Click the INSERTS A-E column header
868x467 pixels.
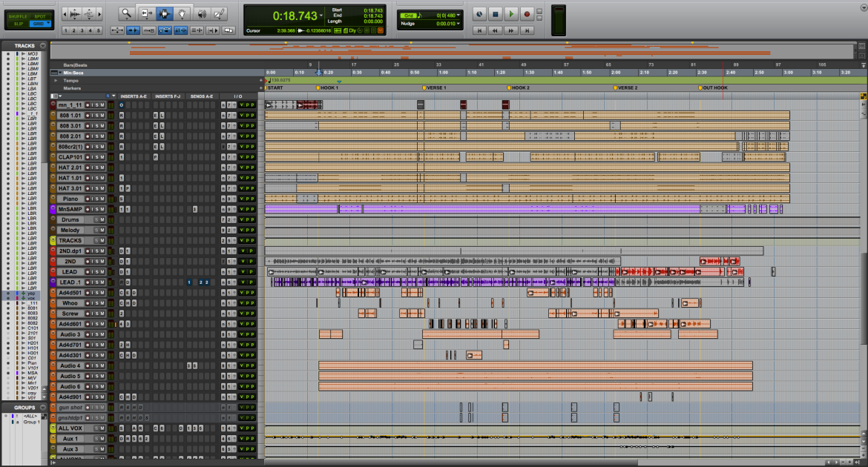pos(134,96)
